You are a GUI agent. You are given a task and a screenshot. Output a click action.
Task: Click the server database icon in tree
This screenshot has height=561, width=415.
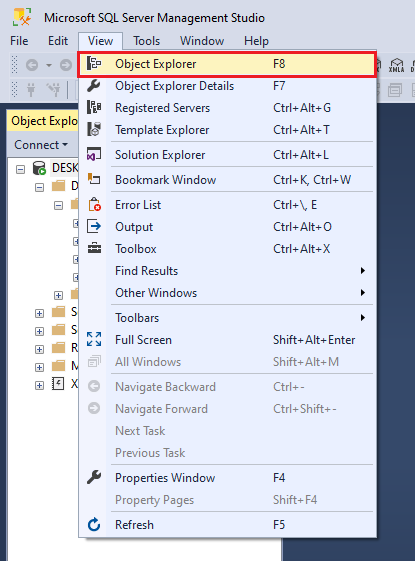coord(39,167)
